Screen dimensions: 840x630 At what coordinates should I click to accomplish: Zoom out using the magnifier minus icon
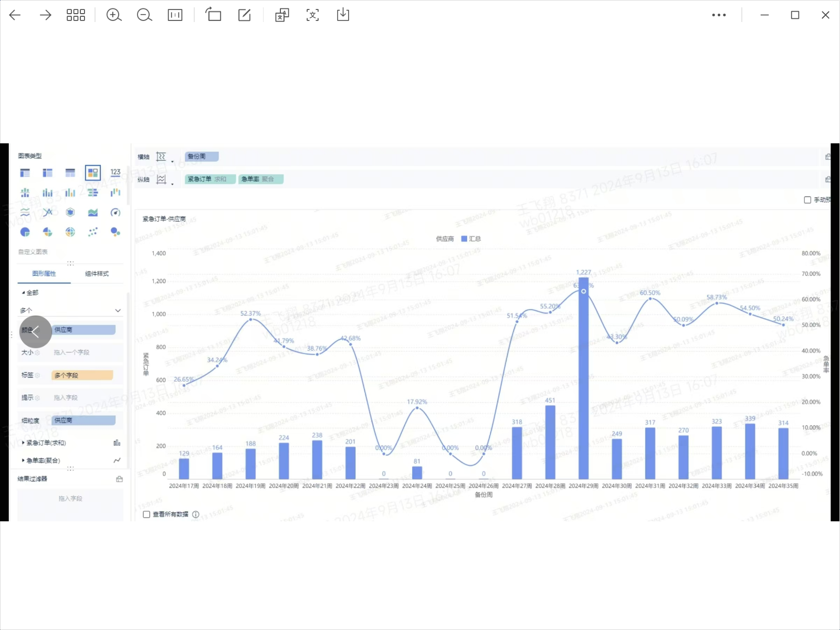click(x=144, y=15)
